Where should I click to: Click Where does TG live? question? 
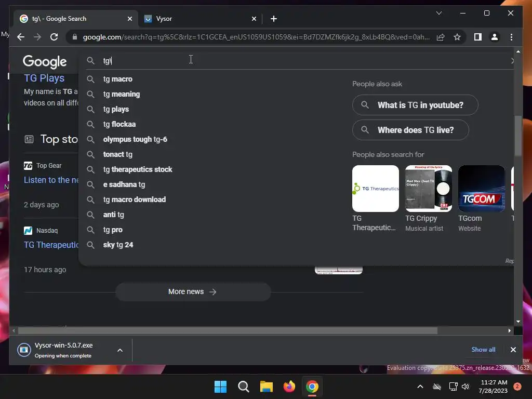[410, 130]
